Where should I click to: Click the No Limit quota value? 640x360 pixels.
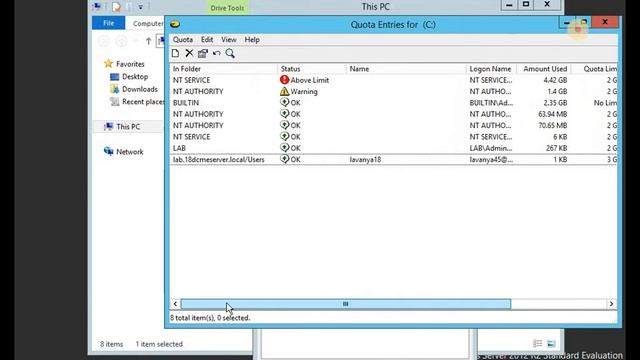tap(605, 103)
